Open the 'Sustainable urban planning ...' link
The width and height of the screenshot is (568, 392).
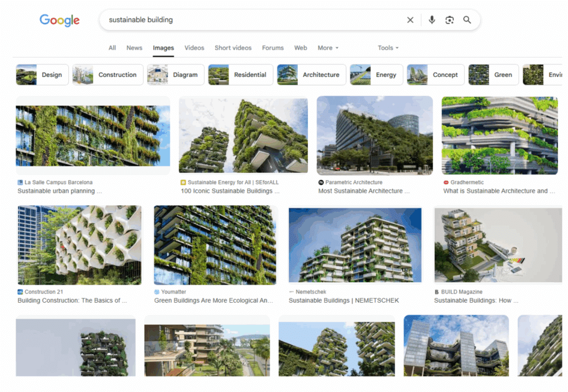coord(60,191)
